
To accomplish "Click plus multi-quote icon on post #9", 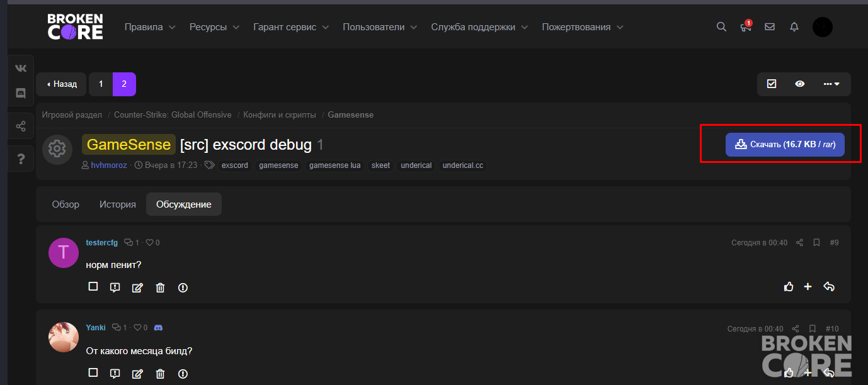I will [x=808, y=287].
